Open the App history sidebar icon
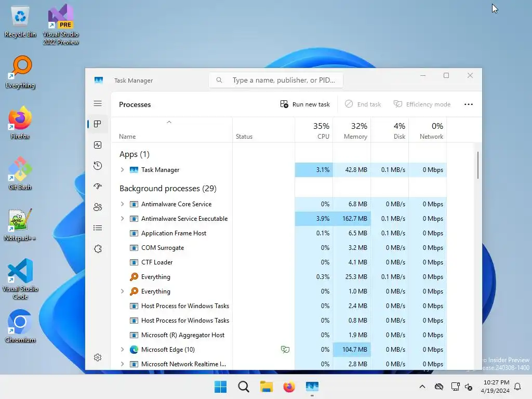Viewport: 532px width, 399px height. pyautogui.click(x=98, y=166)
